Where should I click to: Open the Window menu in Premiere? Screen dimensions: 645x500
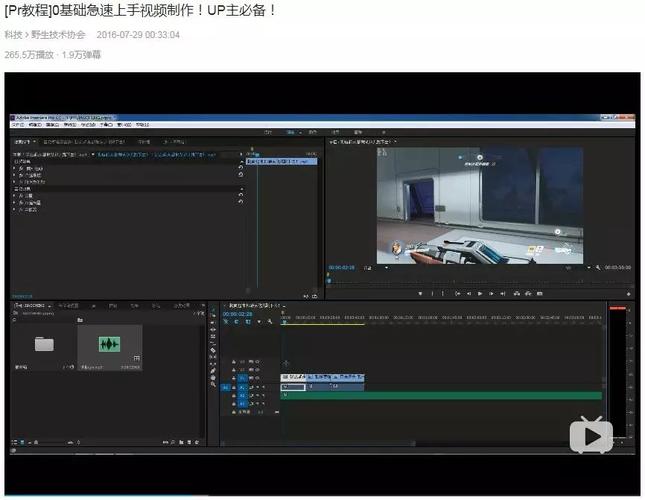point(124,124)
